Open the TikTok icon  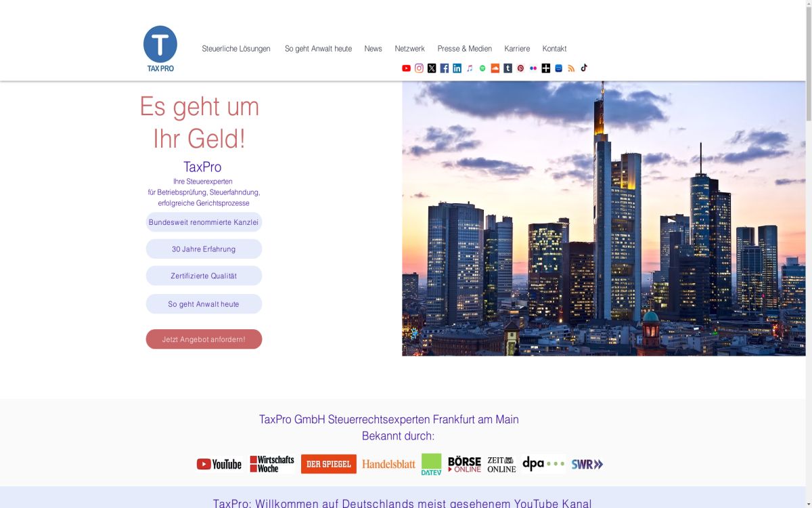(x=583, y=68)
